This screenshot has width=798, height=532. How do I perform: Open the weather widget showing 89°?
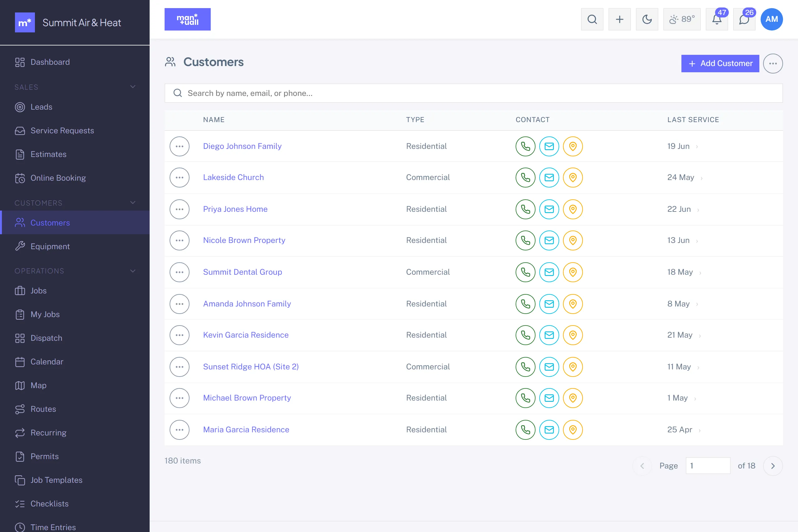[x=682, y=19]
